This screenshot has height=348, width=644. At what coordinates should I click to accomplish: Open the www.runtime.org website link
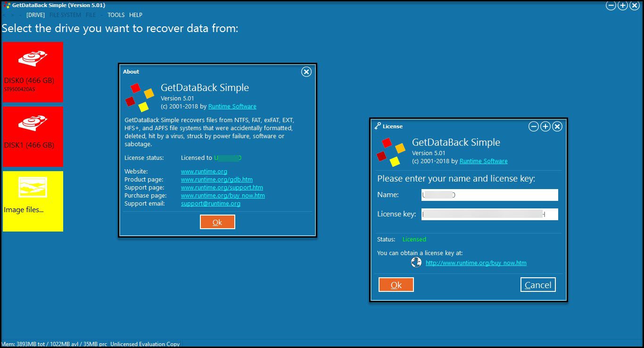pos(204,172)
